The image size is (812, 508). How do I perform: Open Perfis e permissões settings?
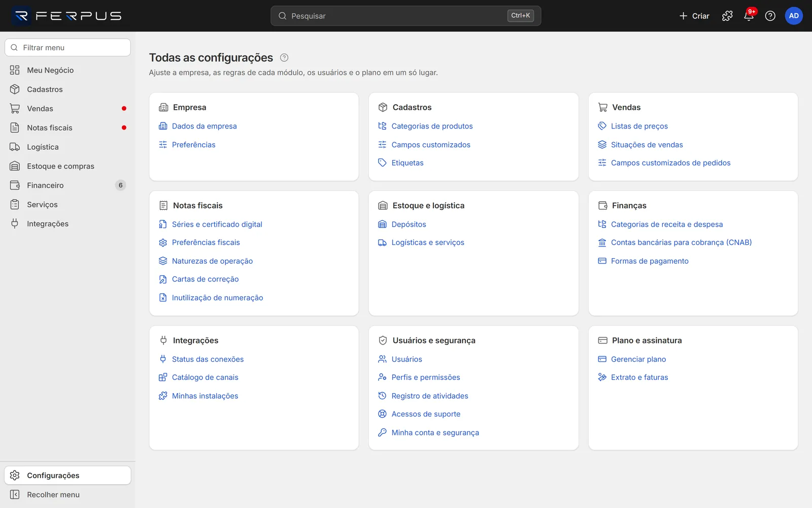426,377
